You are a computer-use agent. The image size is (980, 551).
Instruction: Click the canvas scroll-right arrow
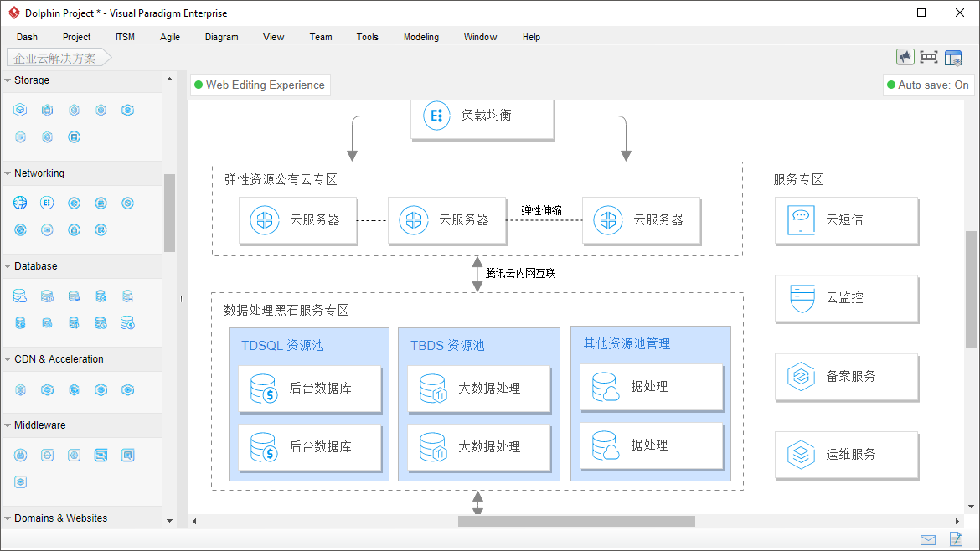click(957, 521)
